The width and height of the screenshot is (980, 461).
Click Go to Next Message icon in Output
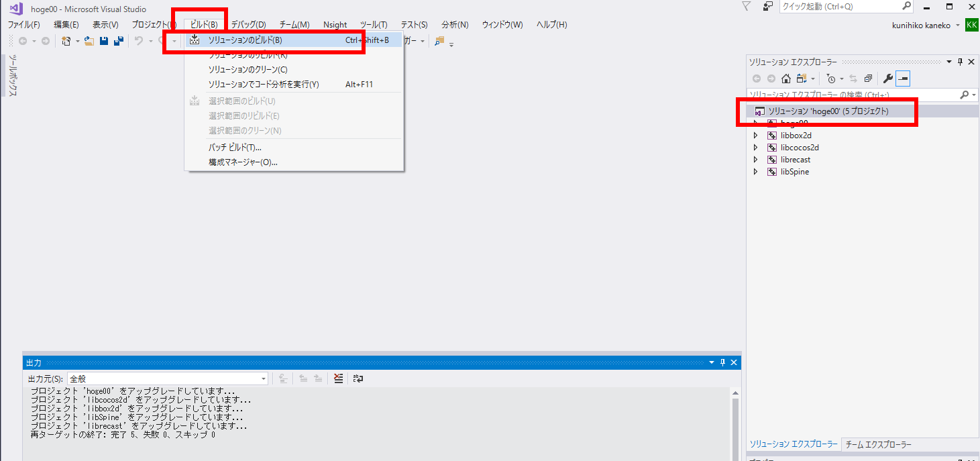click(x=318, y=378)
